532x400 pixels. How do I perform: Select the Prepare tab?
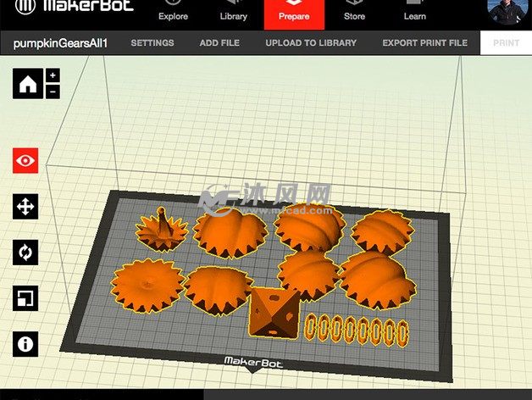coord(294,12)
